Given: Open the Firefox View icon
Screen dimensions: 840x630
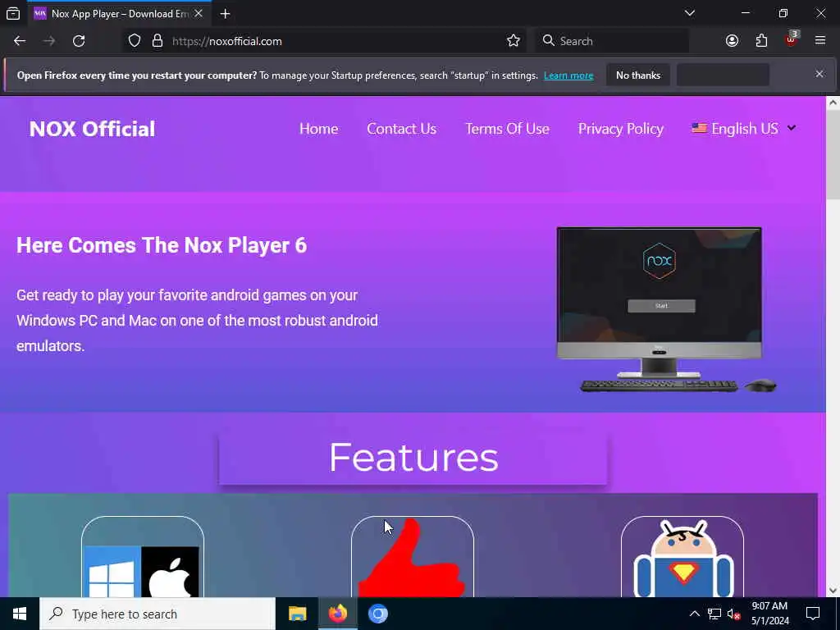Looking at the screenshot, I should (13, 13).
